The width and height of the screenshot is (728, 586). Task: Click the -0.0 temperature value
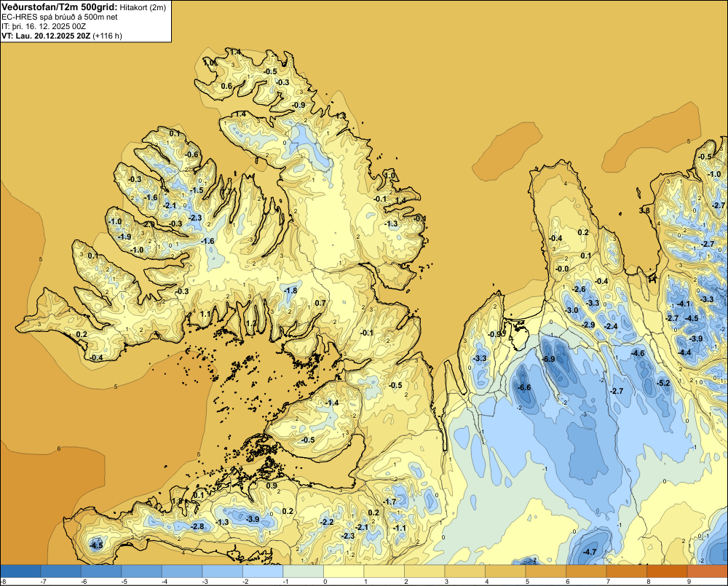pos(562,269)
